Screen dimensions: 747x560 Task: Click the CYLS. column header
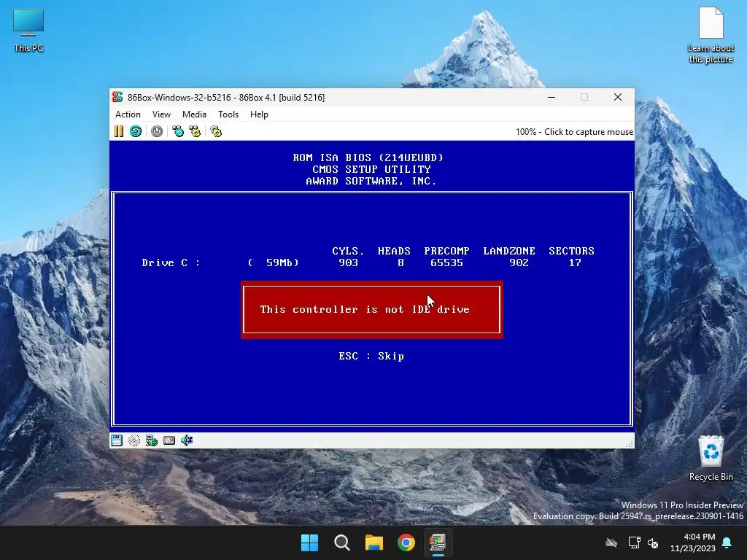click(x=348, y=251)
